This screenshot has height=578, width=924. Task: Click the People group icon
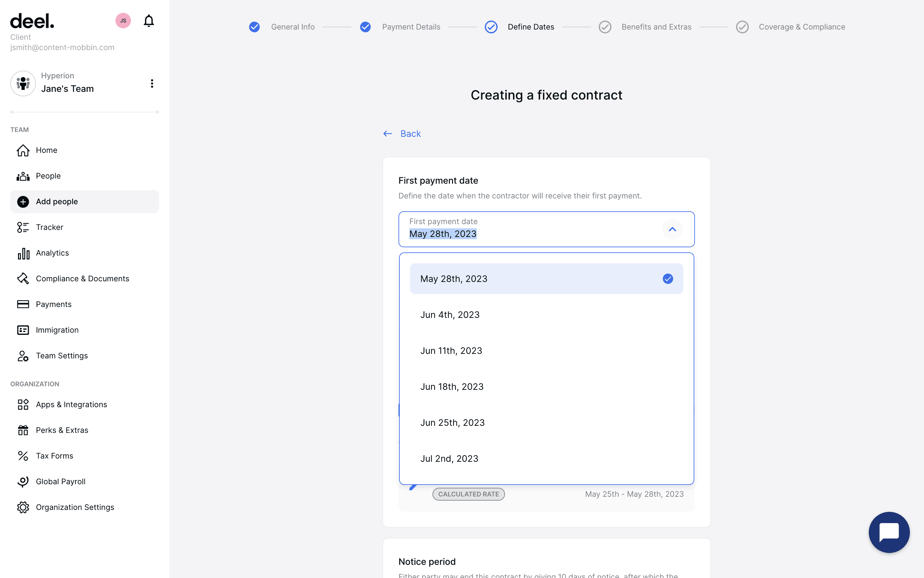[23, 176]
